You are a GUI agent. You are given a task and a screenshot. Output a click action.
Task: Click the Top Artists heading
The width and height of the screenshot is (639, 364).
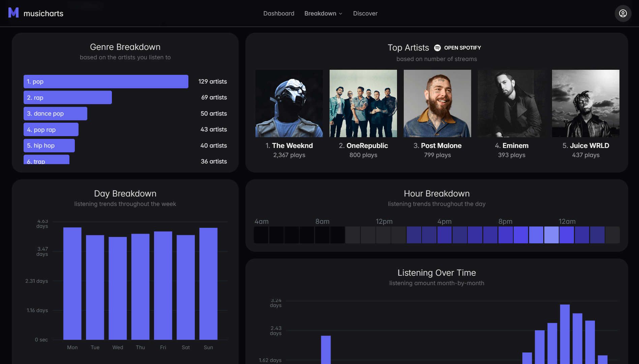click(x=408, y=48)
